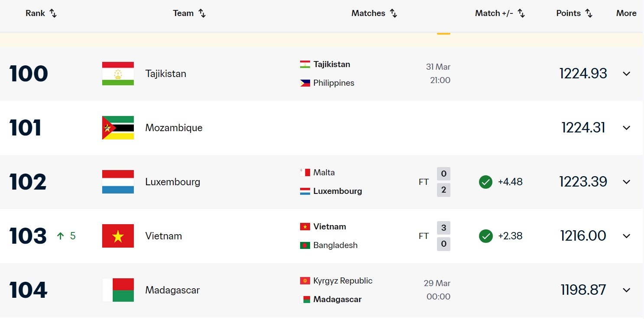Expand the Tajikistan row details
This screenshot has height=319, width=644.
(626, 74)
